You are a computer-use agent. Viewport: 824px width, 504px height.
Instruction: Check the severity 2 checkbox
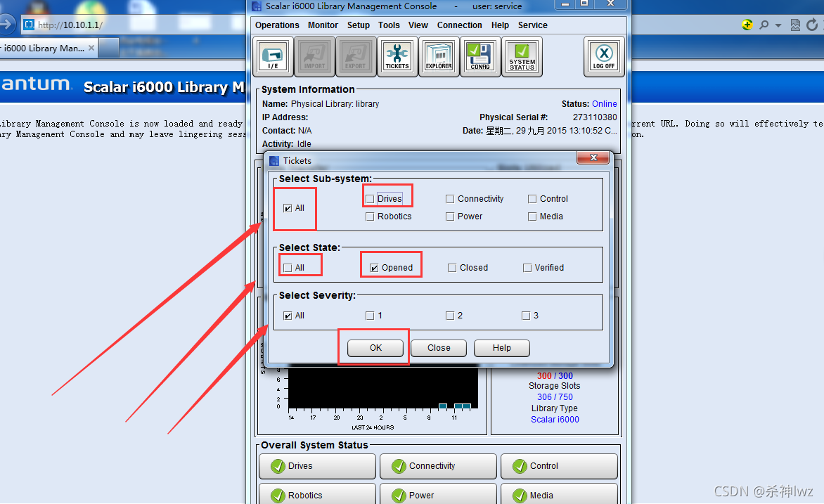[450, 316]
